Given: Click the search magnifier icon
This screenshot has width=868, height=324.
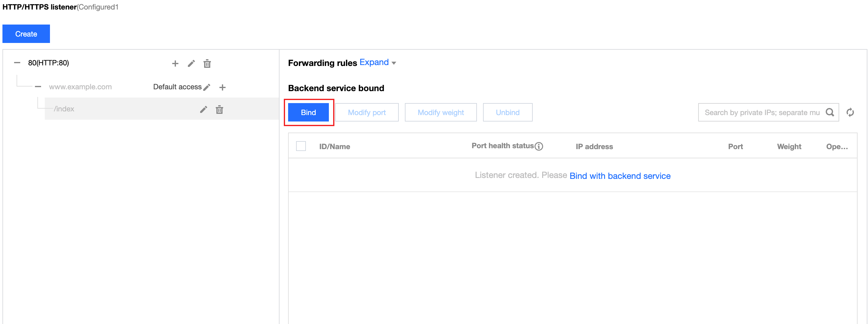Looking at the screenshot, I should [x=830, y=112].
